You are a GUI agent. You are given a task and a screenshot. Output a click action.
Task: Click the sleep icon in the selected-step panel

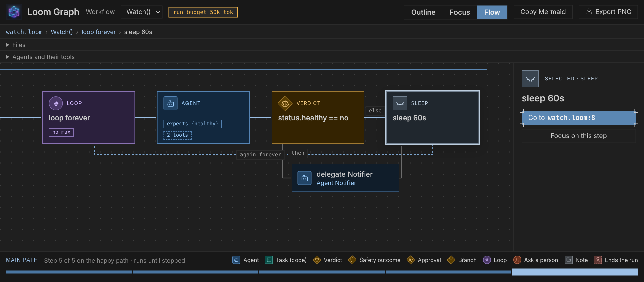tap(530, 79)
